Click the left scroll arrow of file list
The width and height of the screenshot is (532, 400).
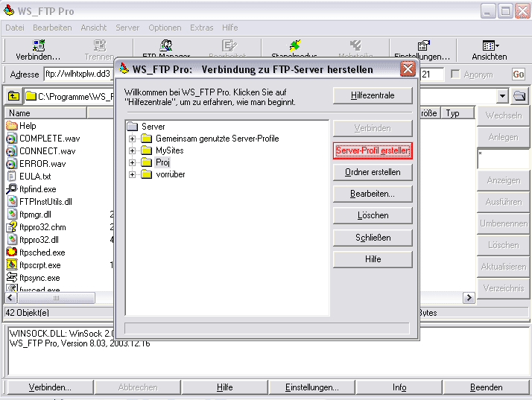(10, 298)
